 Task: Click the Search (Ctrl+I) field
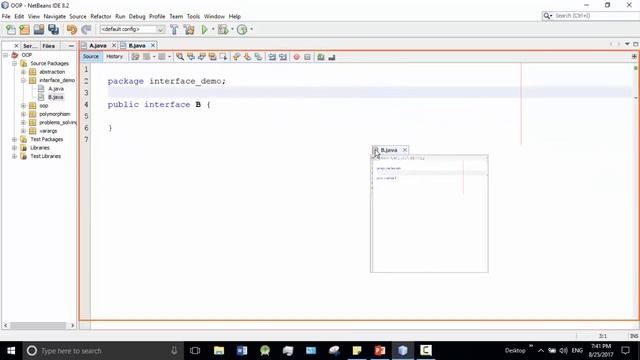point(595,16)
